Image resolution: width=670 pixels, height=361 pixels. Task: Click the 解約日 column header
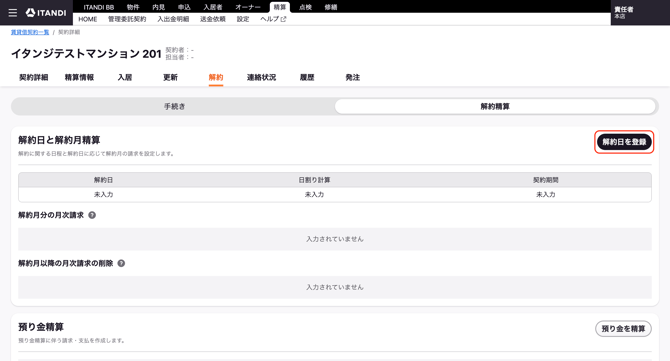103,180
